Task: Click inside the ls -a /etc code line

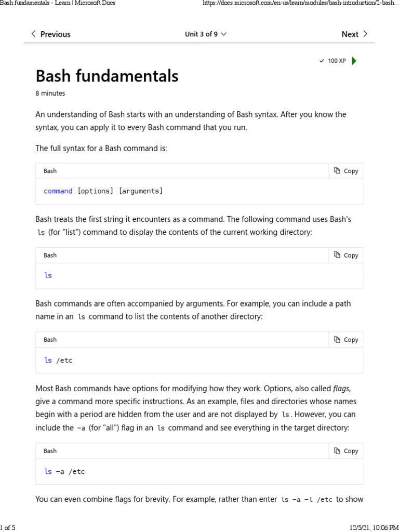Action: [x=64, y=472]
